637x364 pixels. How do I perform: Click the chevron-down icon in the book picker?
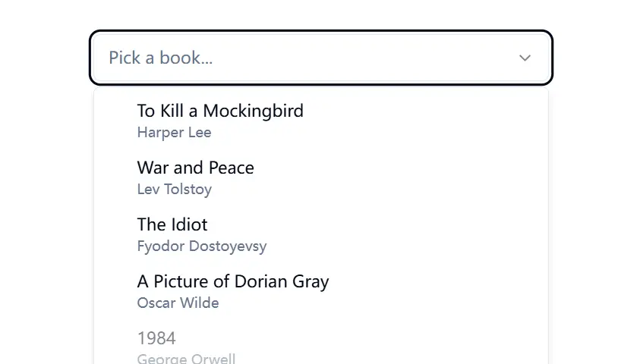tap(525, 58)
